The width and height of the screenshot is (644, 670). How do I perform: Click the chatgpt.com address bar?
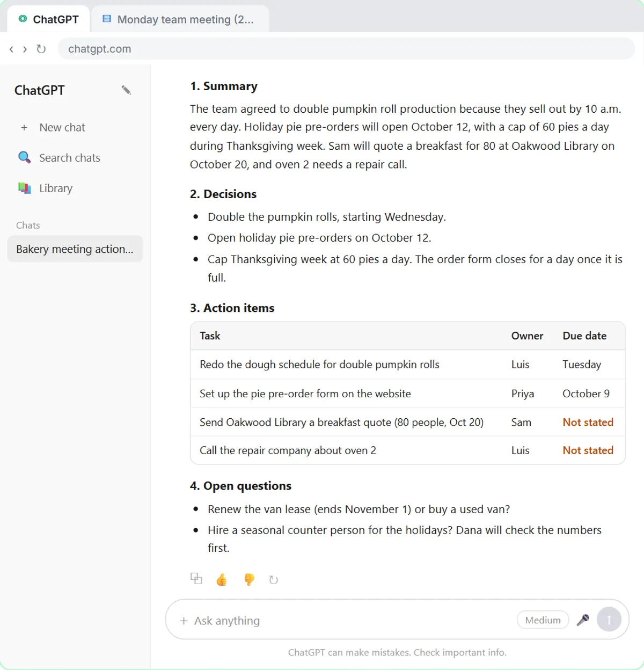[x=346, y=49]
